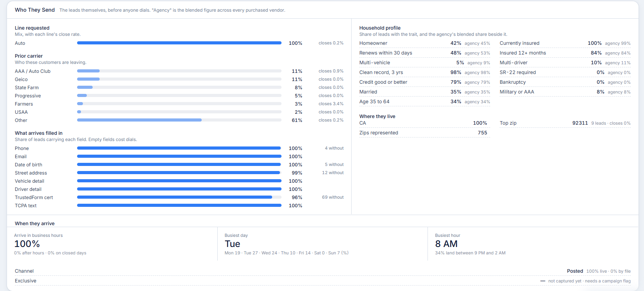
Task: Select the USAA carrier label
Action: (21, 112)
